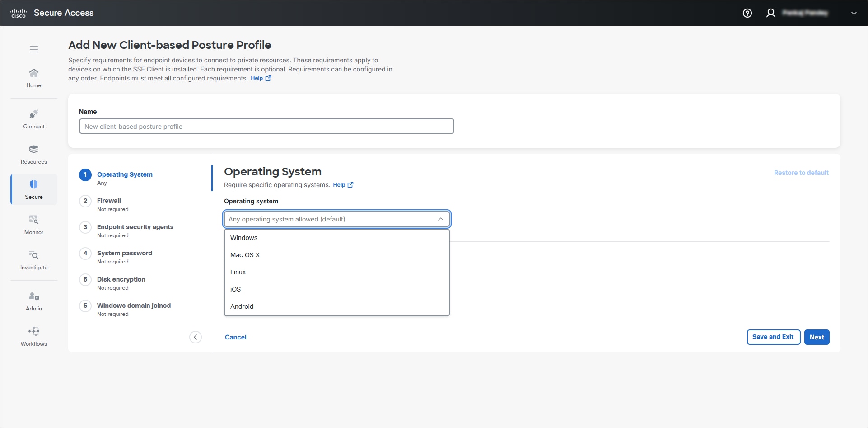Open the help question mark icon
This screenshot has height=428, width=868.
click(x=747, y=13)
